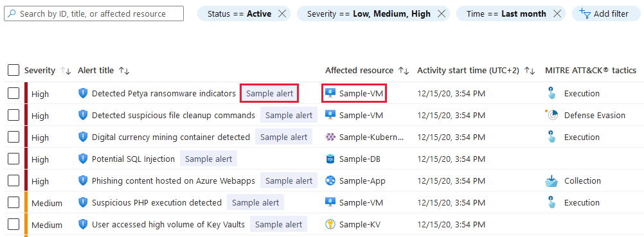The image size is (644, 237).
Task: Click activity time in Sample-DB row
Action: click(x=451, y=159)
